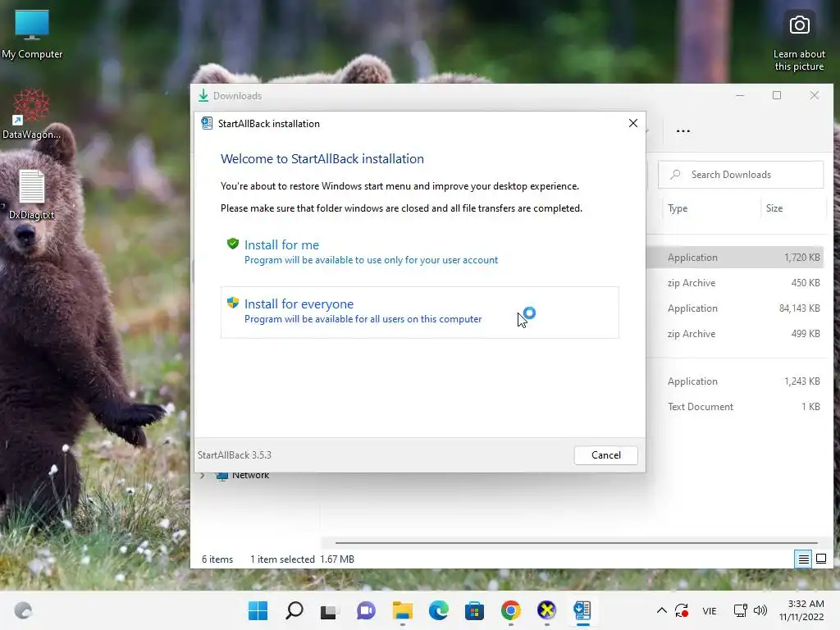Open DxDiag.txt desktop file

coord(32,194)
